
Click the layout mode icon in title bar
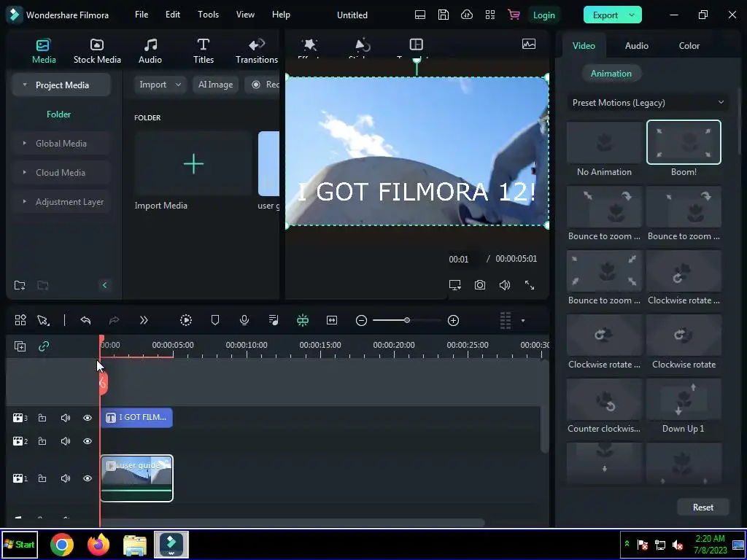tap(420, 15)
